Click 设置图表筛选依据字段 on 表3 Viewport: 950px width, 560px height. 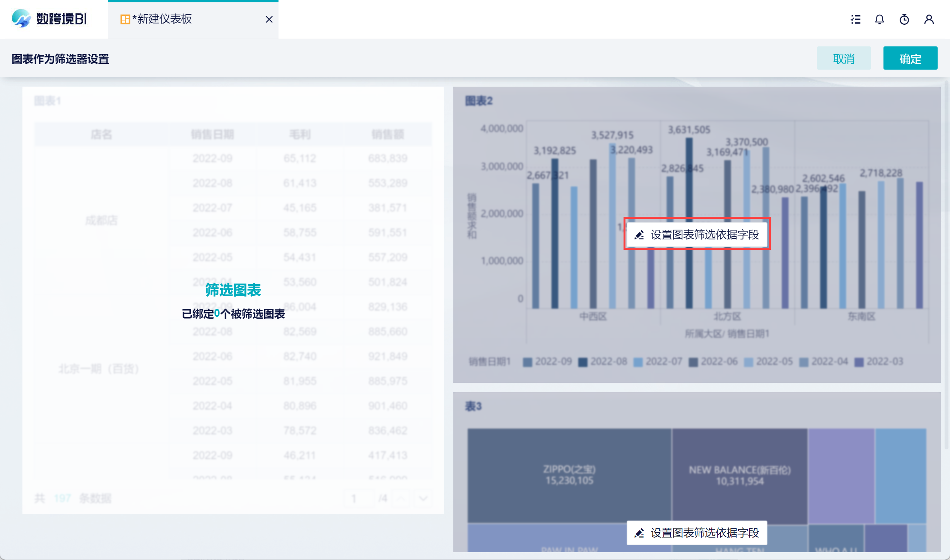[704, 533]
